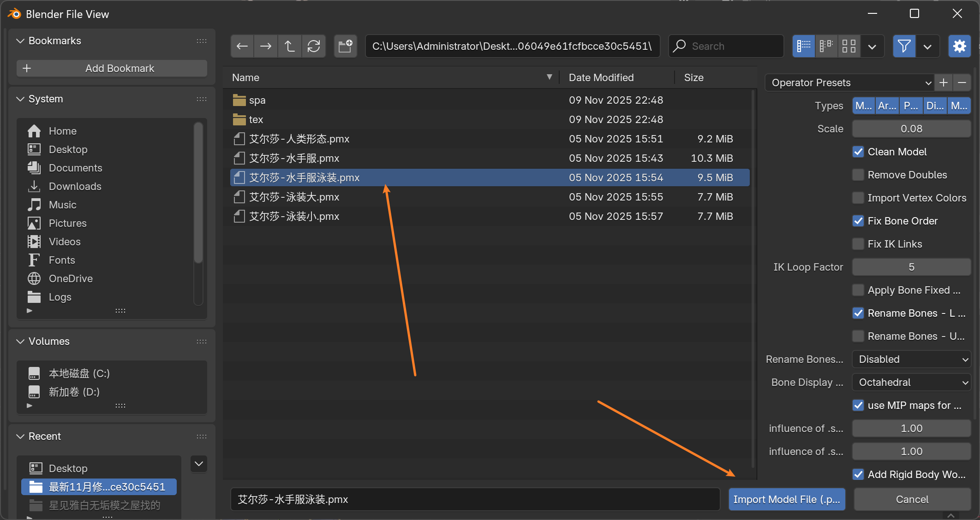Toggle the file filter funnel icon

click(904, 46)
